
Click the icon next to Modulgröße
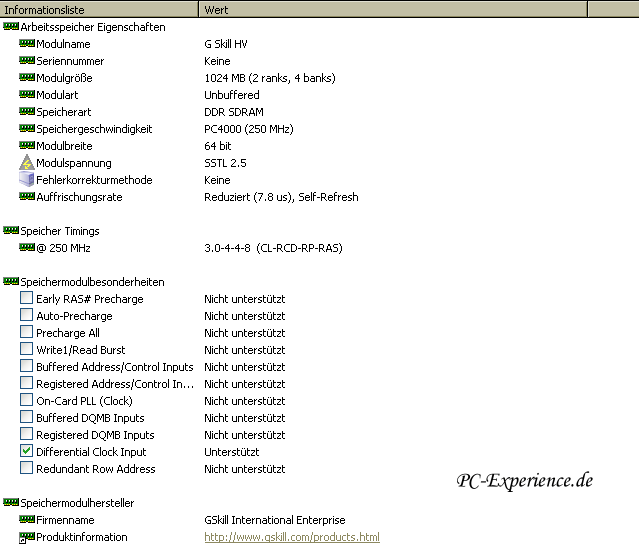[x=27, y=77]
